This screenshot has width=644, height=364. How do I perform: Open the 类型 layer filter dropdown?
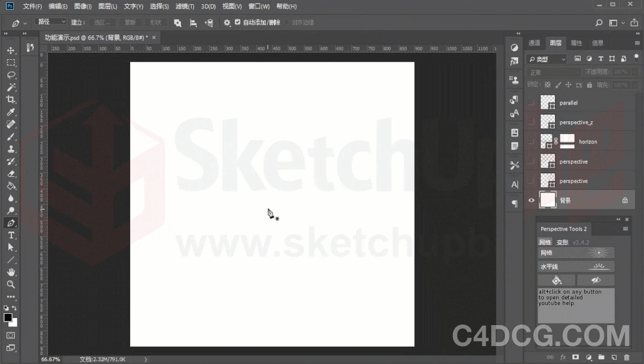(x=545, y=59)
